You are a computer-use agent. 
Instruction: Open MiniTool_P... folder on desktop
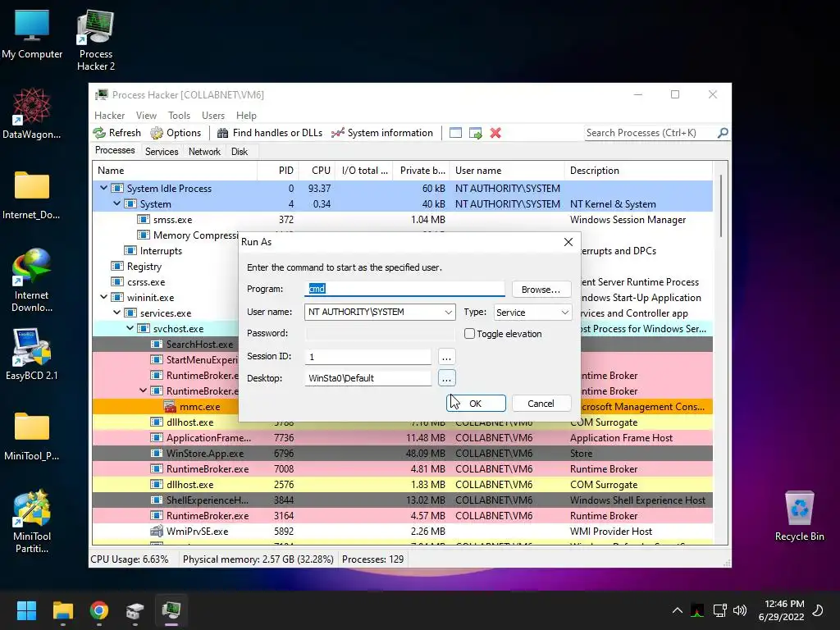tap(32, 436)
